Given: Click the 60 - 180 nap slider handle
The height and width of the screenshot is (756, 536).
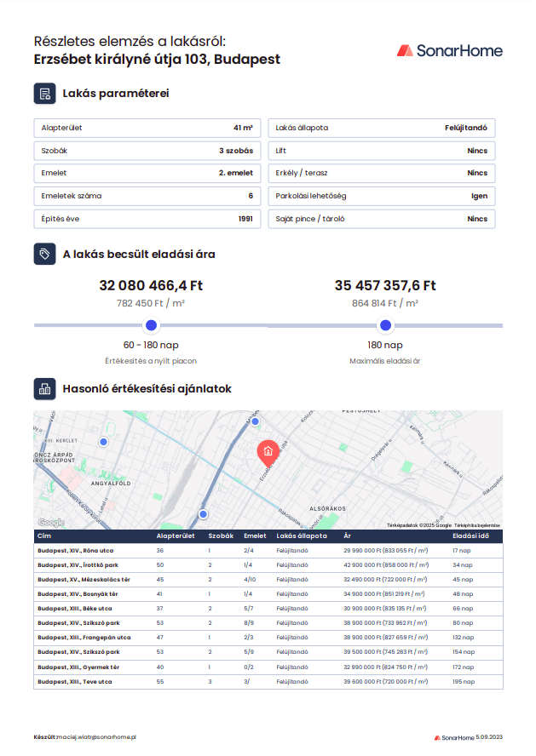Looking at the screenshot, I should [x=152, y=325].
